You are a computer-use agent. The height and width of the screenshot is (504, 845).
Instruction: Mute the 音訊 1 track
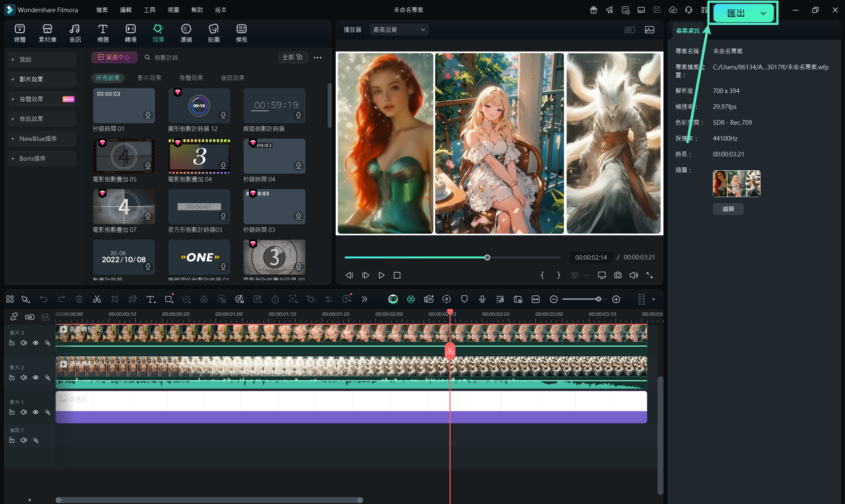coord(24,441)
